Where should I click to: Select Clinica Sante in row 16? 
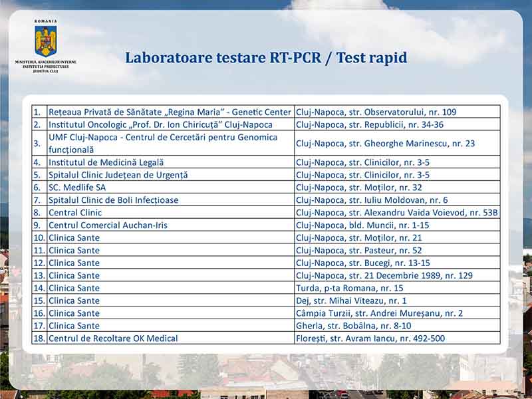[74, 313]
